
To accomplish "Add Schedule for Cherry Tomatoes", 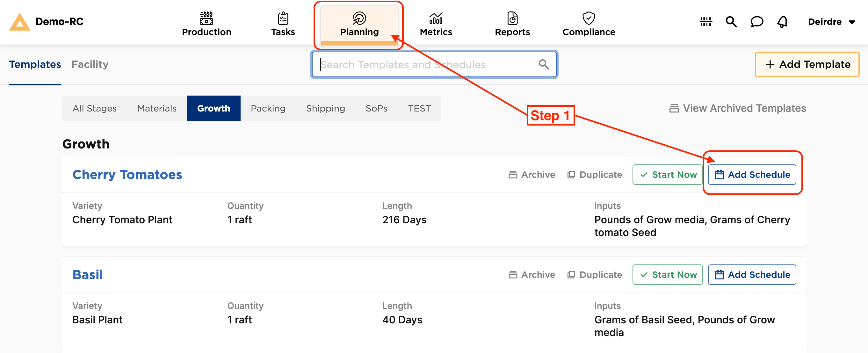I will click(752, 175).
